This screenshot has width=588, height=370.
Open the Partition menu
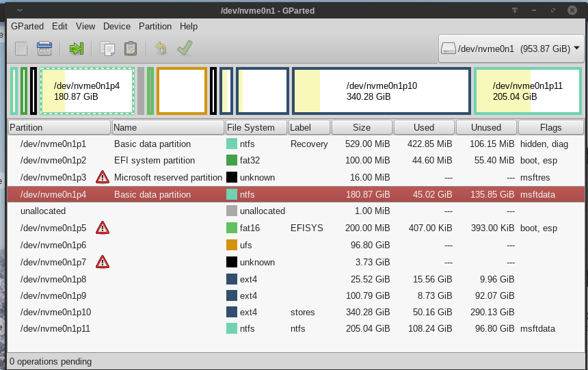(x=155, y=27)
